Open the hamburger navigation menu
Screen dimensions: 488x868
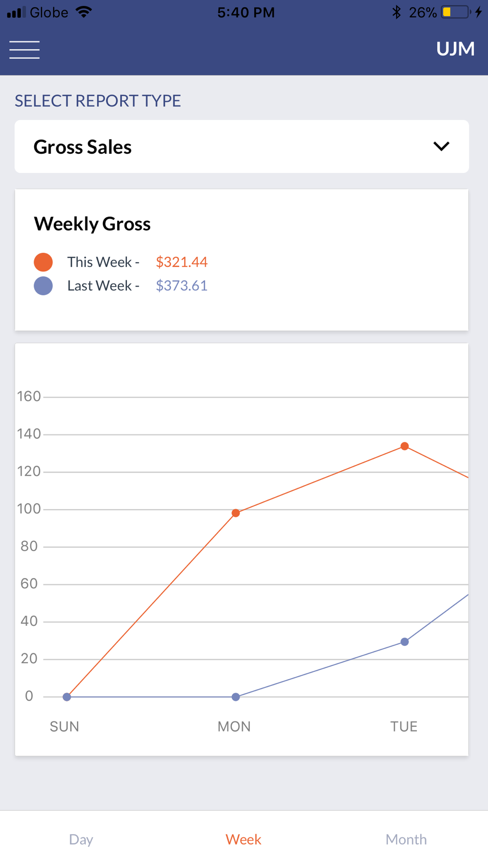24,50
